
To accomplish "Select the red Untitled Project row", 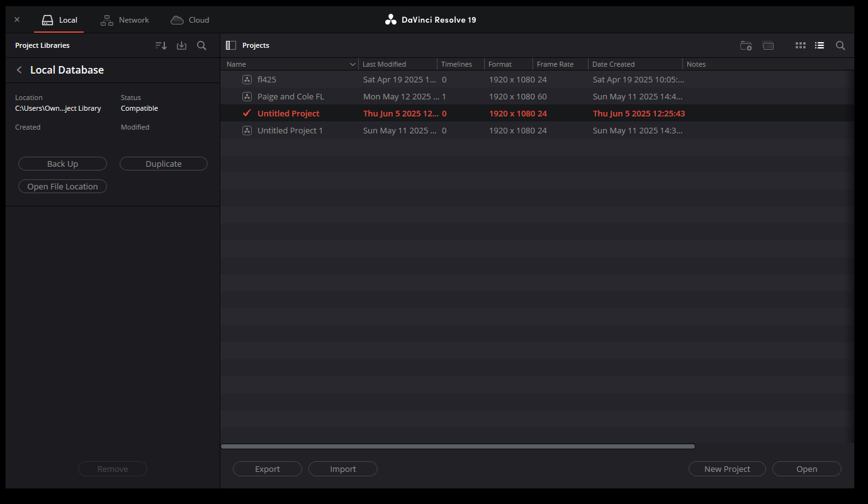I will 537,113.
